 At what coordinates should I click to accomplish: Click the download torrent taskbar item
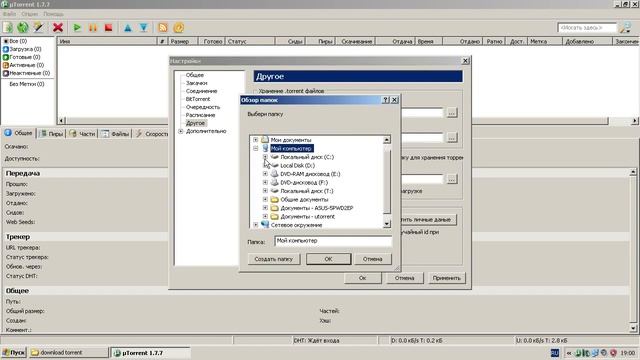coord(68,352)
